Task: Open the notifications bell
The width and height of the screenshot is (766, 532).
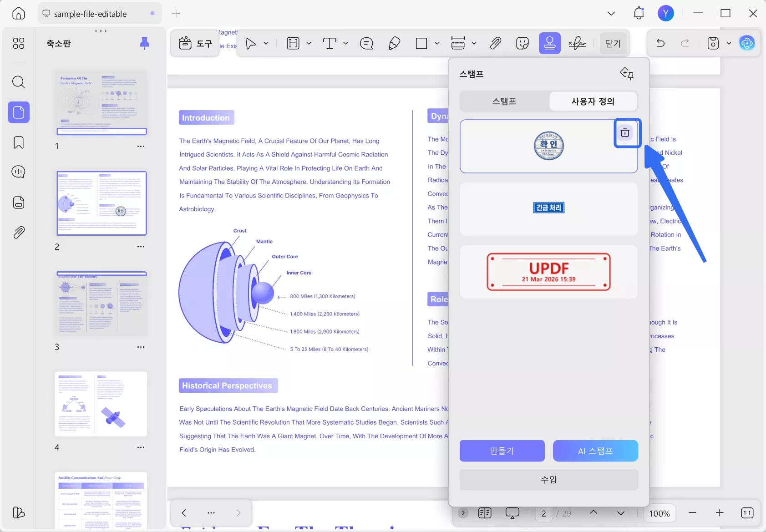Action: [x=639, y=13]
